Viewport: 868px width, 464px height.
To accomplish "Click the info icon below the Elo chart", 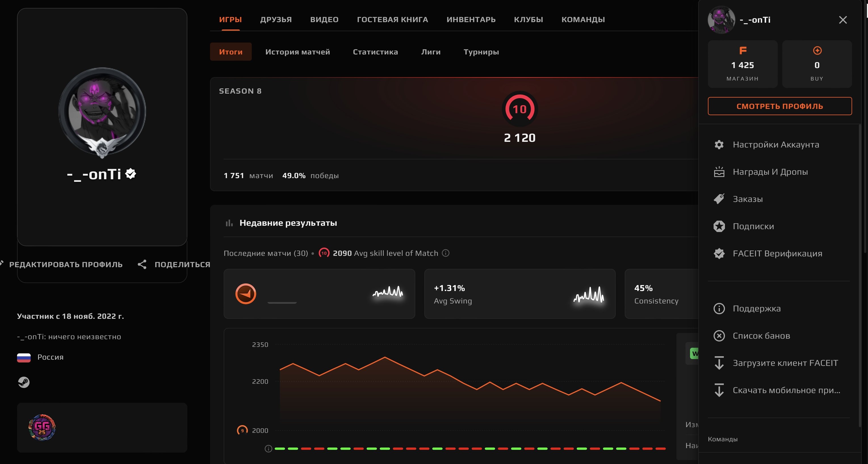I will coord(268,448).
